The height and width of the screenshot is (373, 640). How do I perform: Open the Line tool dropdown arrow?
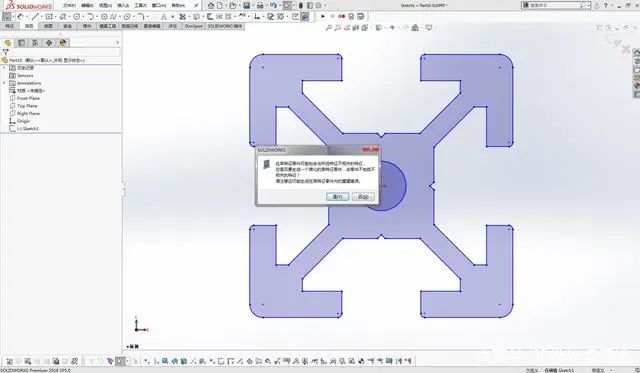pyautogui.click(x=41, y=17)
